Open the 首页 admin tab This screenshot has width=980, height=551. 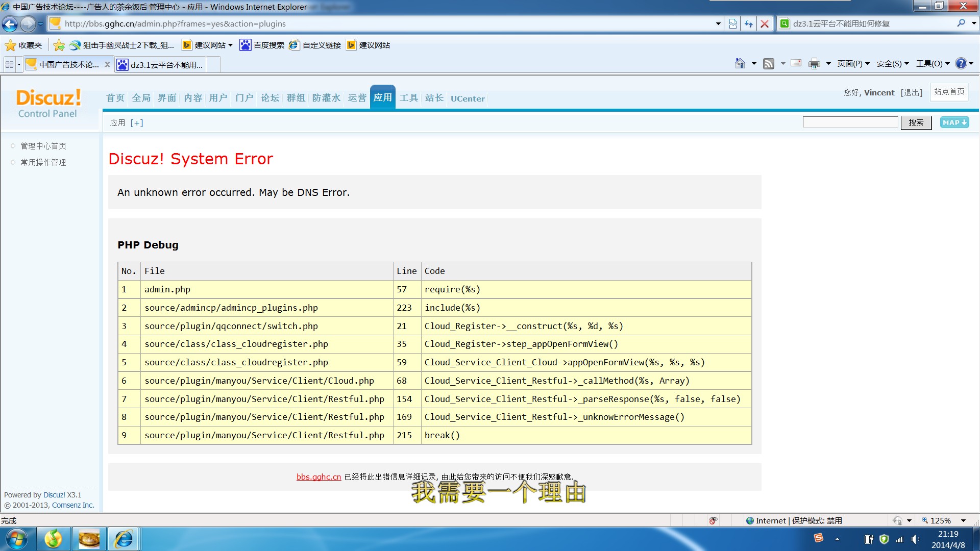pyautogui.click(x=115, y=98)
